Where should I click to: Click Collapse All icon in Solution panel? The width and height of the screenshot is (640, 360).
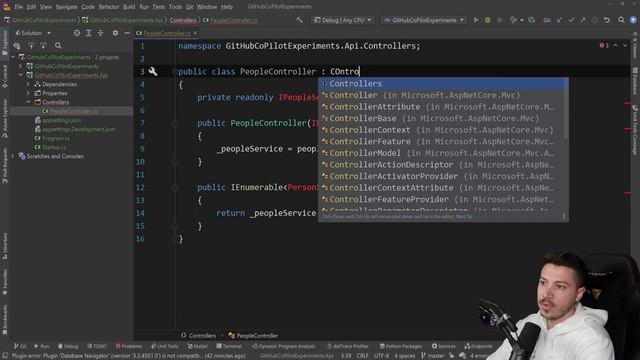pos(100,33)
